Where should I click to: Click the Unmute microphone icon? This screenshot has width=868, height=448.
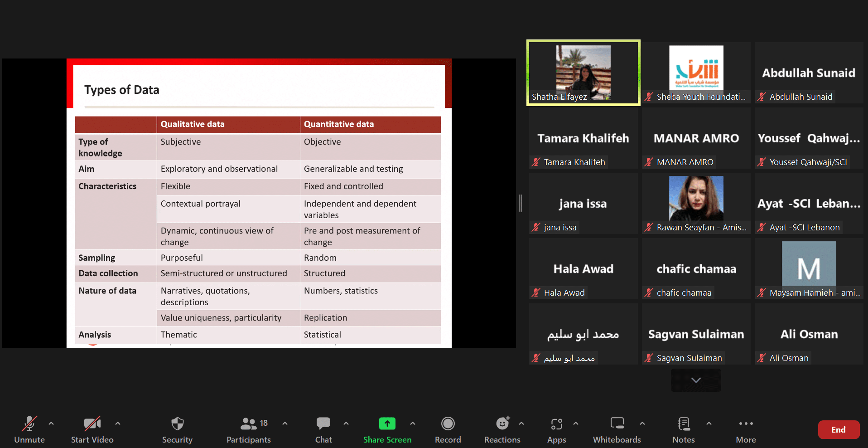29,424
